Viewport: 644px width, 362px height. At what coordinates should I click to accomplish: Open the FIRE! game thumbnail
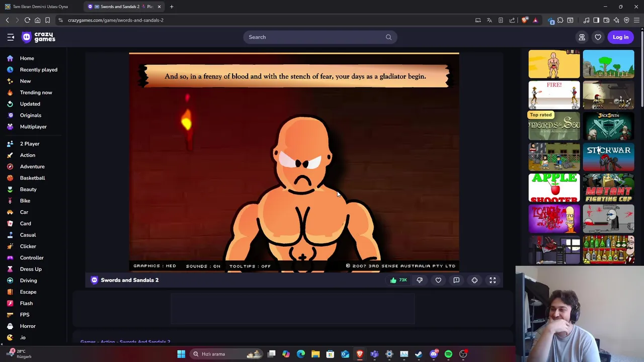point(554,95)
